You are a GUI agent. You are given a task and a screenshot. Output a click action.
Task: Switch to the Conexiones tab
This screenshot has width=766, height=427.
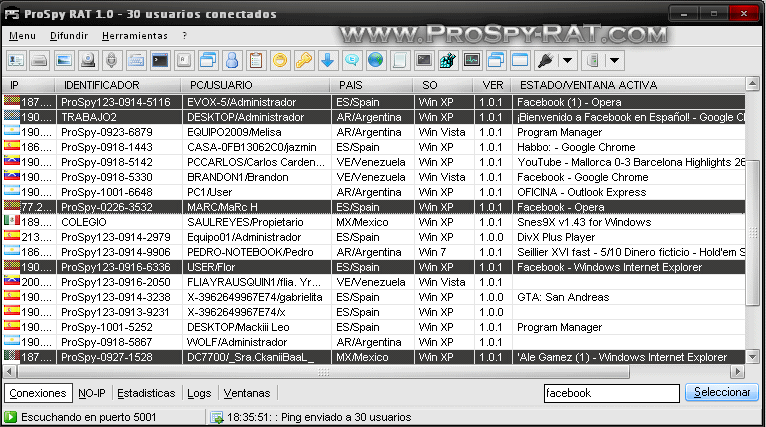point(38,393)
